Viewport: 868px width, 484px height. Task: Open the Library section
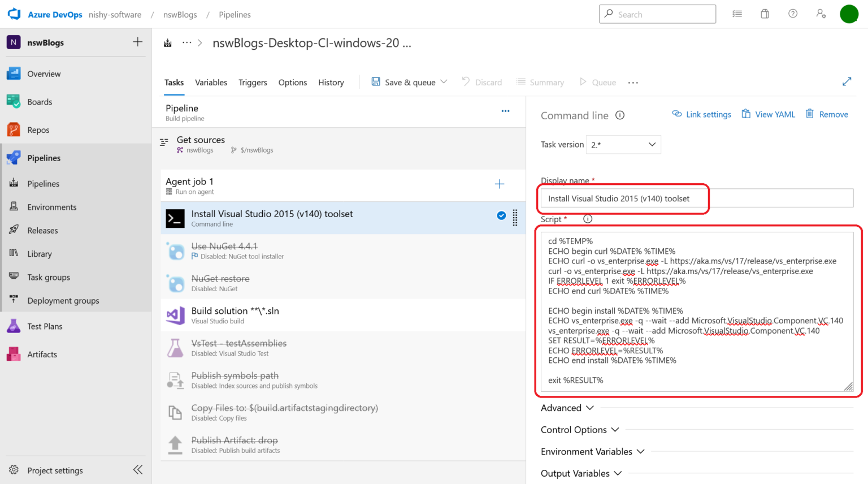[40, 253]
